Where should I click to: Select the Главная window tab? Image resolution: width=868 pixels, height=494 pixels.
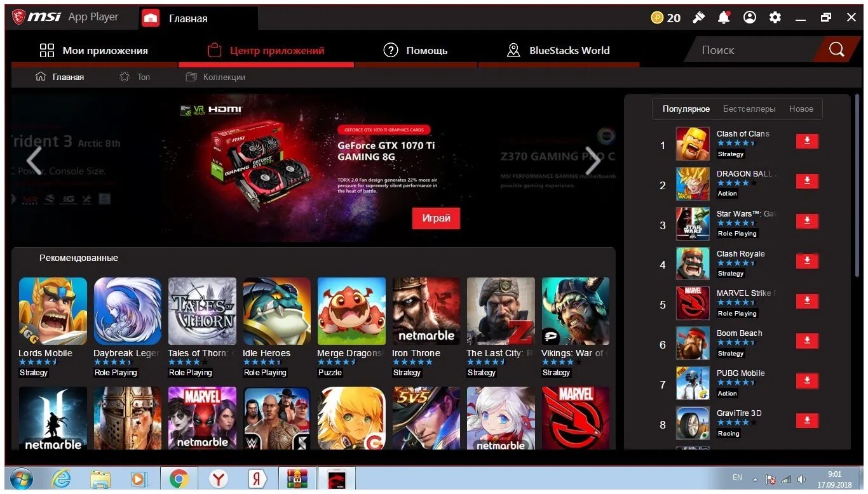pyautogui.click(x=198, y=18)
